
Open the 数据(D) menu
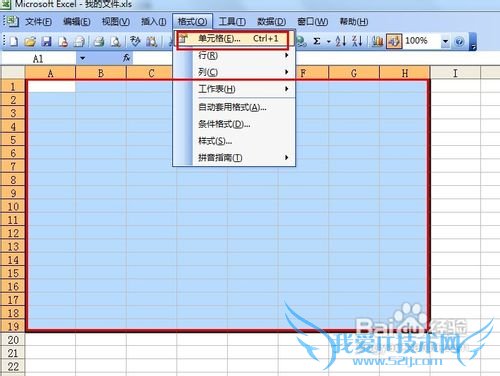(271, 22)
